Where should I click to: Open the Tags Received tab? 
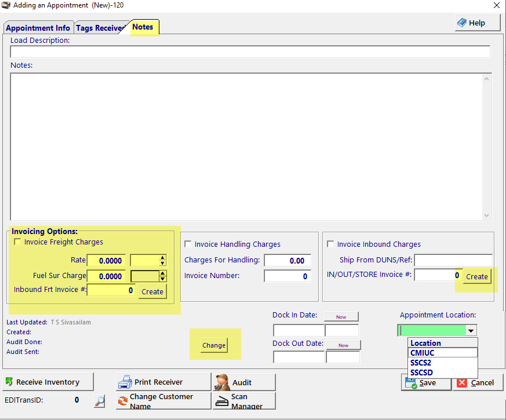pyautogui.click(x=100, y=28)
